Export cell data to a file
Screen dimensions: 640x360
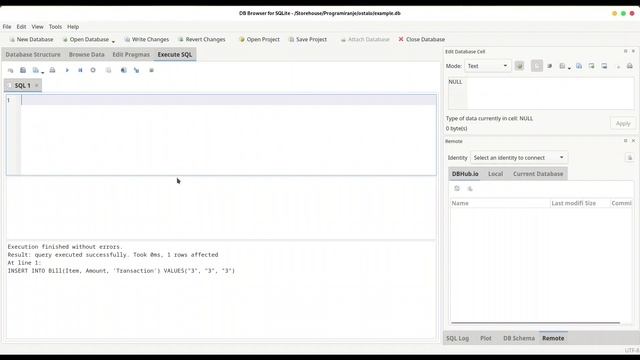(604, 66)
